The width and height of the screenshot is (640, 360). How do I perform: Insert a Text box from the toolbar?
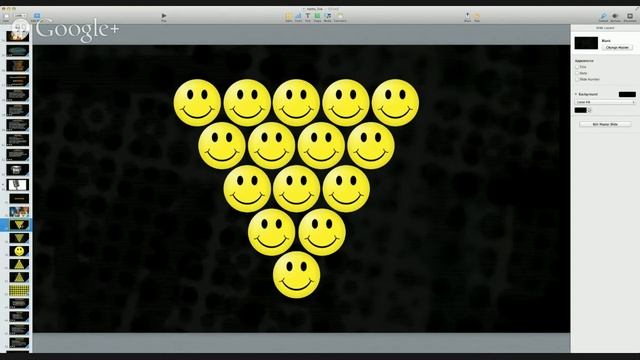pyautogui.click(x=308, y=17)
